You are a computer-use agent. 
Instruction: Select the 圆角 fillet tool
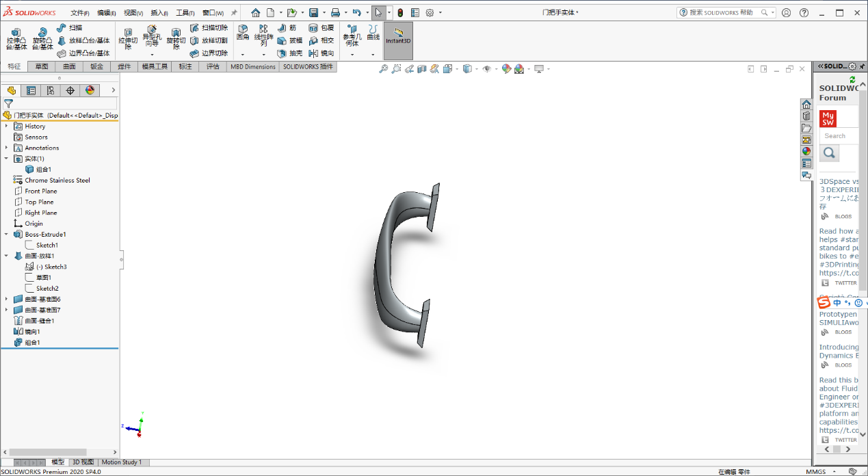pyautogui.click(x=243, y=33)
